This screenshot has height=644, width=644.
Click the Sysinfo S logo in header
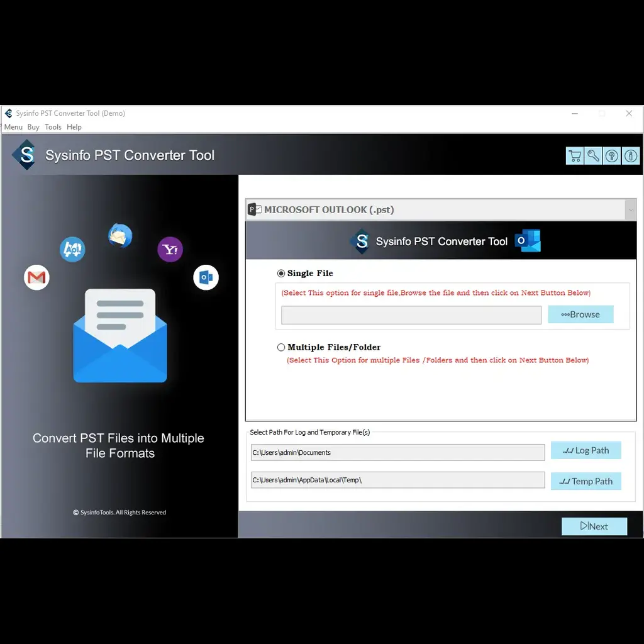[25, 155]
